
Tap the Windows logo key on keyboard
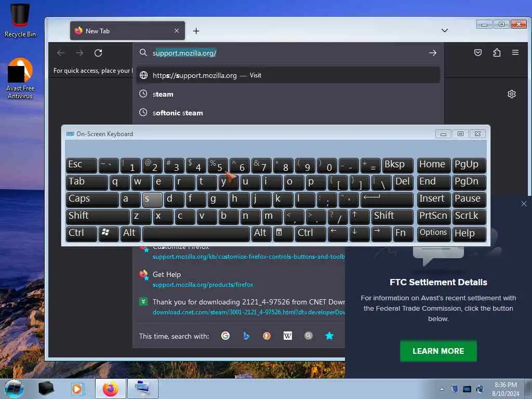click(109, 234)
